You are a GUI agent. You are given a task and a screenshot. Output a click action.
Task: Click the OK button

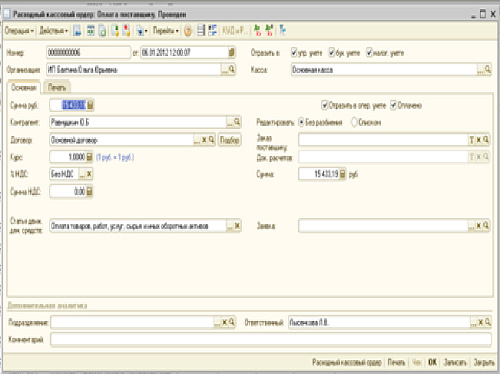click(432, 362)
